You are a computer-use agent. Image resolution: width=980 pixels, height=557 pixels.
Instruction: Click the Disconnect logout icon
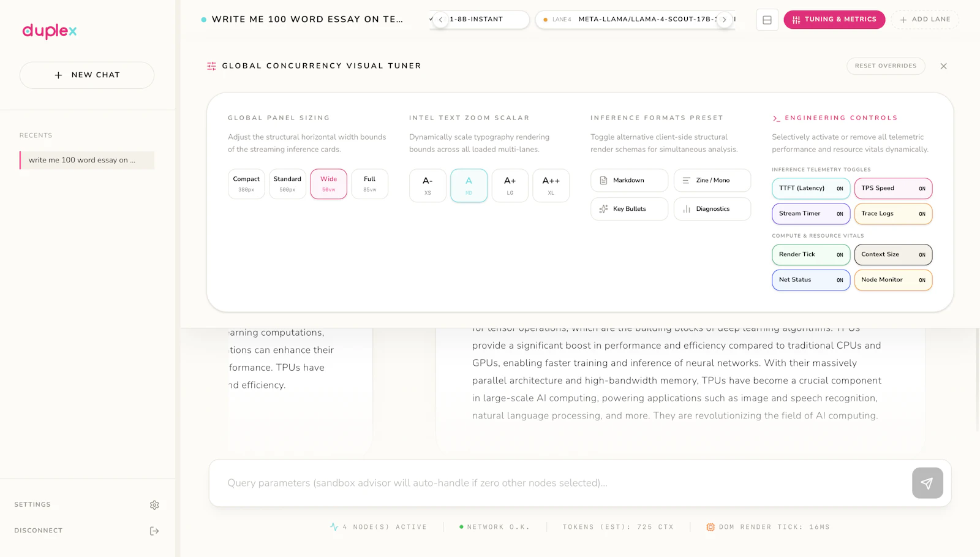154,531
